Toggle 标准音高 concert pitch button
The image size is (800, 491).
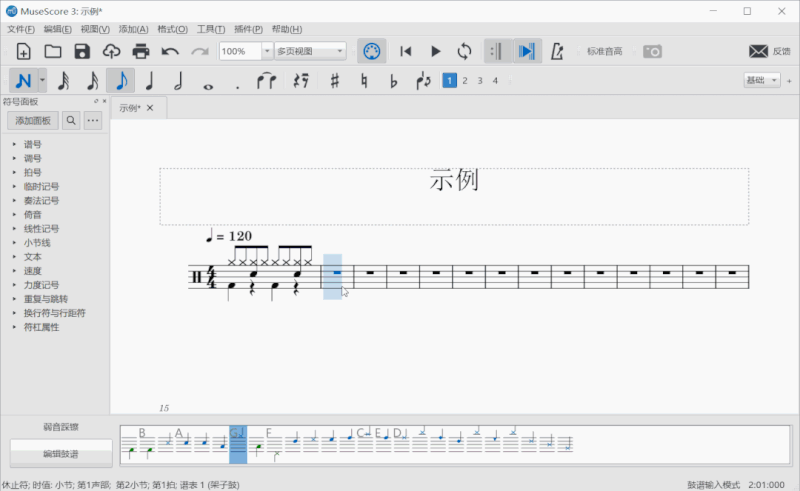[604, 52]
